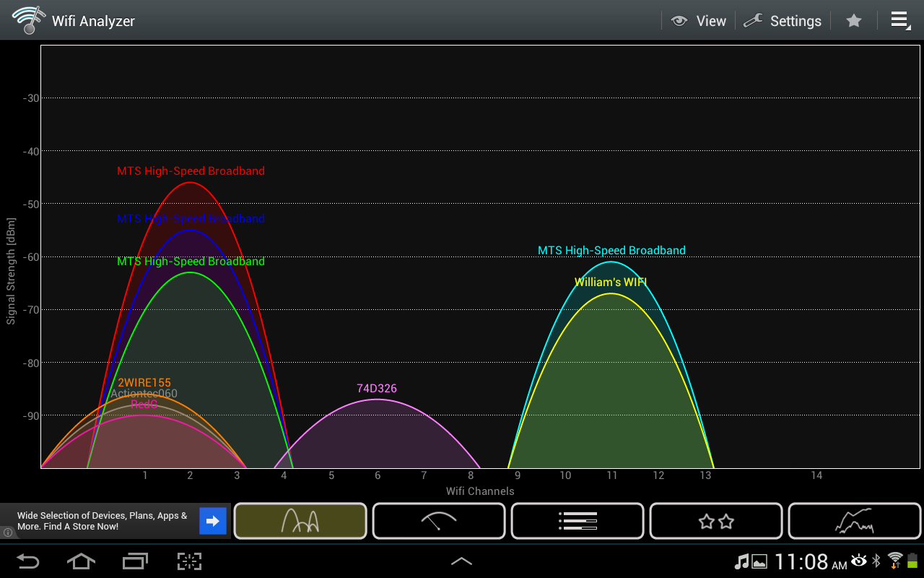The width and height of the screenshot is (924, 578).
Task: Tap the screenshot capture icon
Action: click(189, 561)
